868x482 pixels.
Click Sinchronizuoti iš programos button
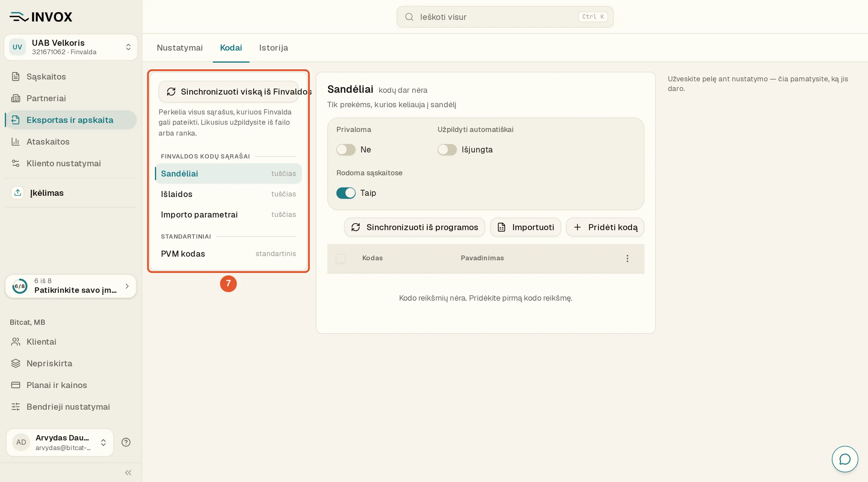click(414, 227)
